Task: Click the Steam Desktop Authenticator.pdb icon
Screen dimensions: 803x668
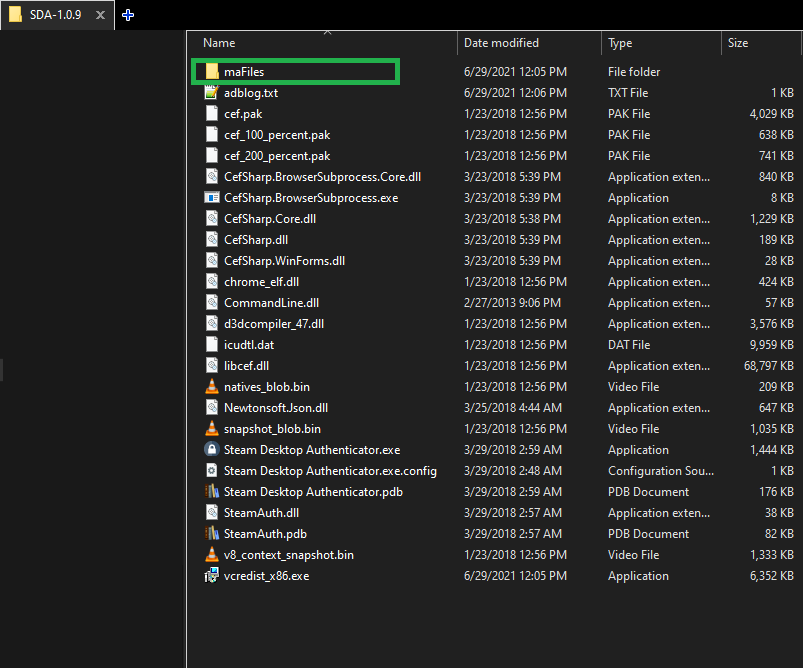Action: (x=212, y=492)
